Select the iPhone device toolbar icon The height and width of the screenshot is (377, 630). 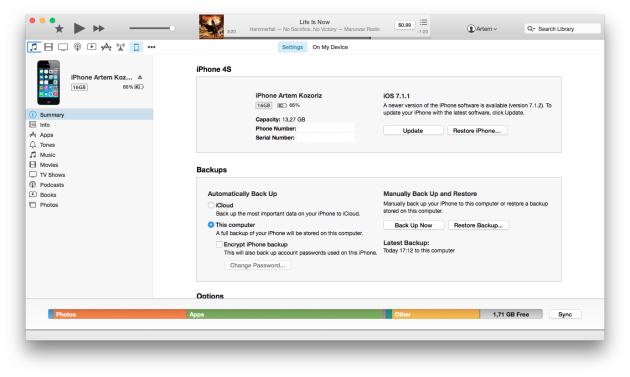[136, 47]
